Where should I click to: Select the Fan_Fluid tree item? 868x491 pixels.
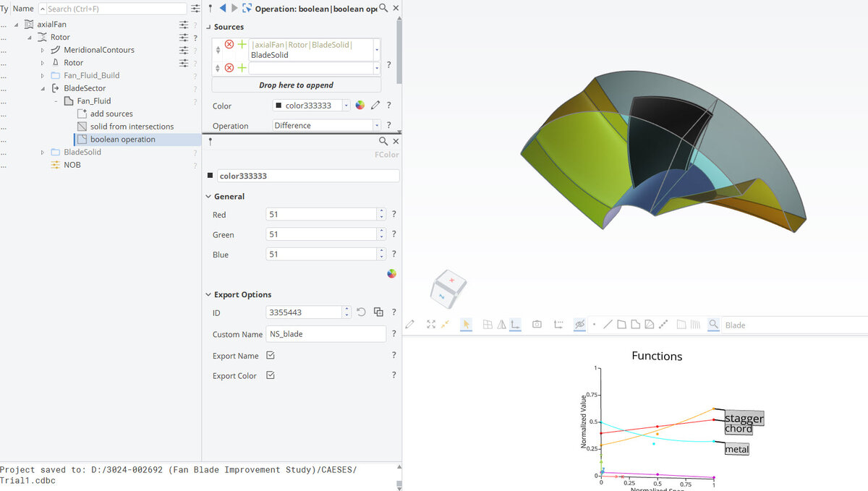(94, 101)
